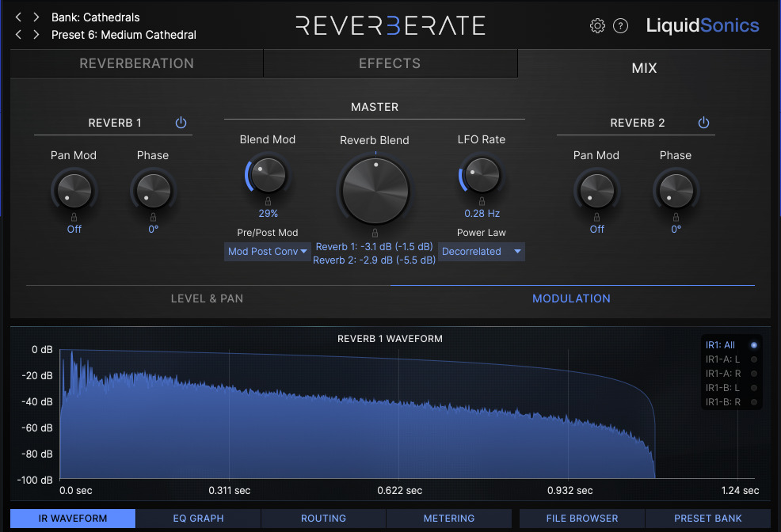
Task: Click the Reverb 1: -3.1 dB readout
Action: click(x=374, y=247)
